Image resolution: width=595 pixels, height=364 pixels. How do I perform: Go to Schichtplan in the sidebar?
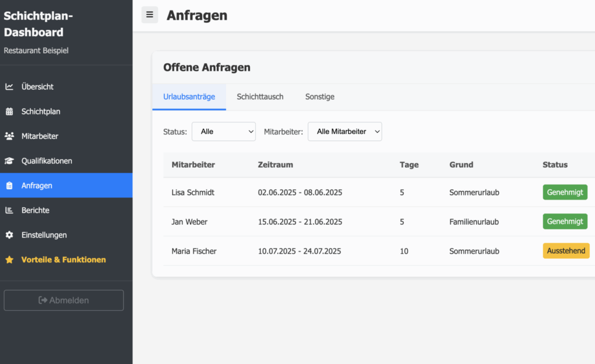pos(66,111)
